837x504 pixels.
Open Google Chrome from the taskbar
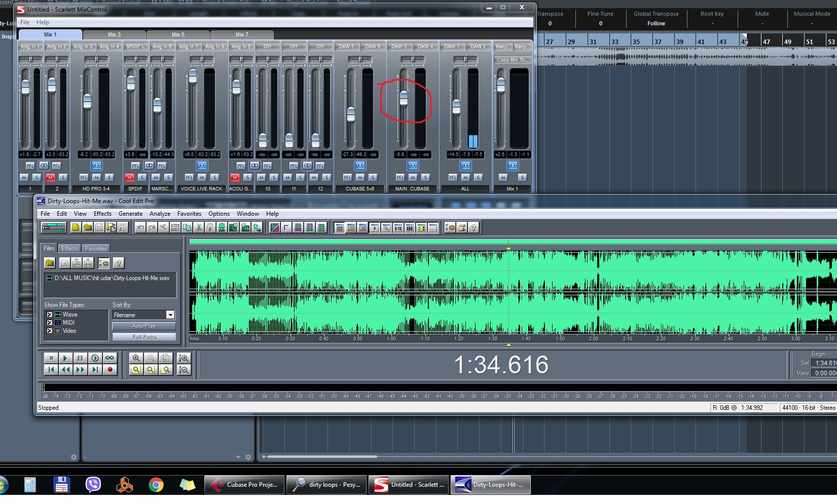(156, 485)
